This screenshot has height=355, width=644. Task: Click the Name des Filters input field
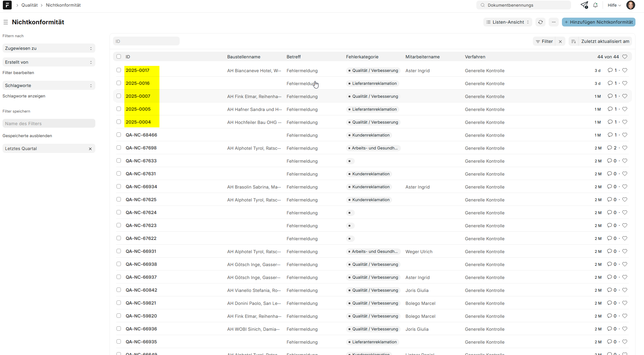tap(49, 124)
